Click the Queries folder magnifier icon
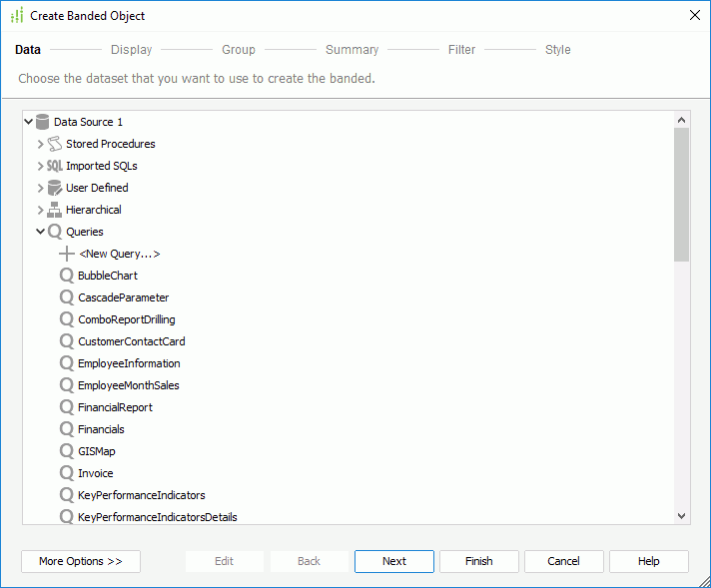The width and height of the screenshot is (711, 588). tap(54, 232)
